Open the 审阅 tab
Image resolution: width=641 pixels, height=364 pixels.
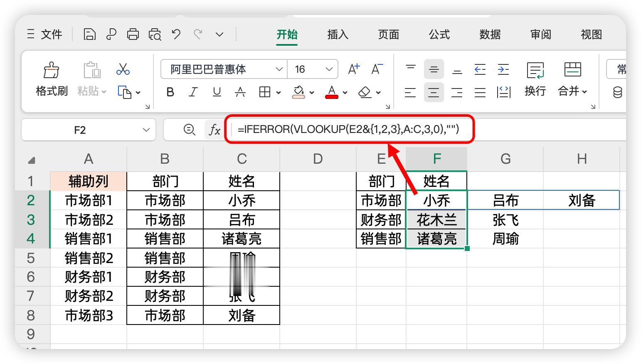click(x=541, y=34)
